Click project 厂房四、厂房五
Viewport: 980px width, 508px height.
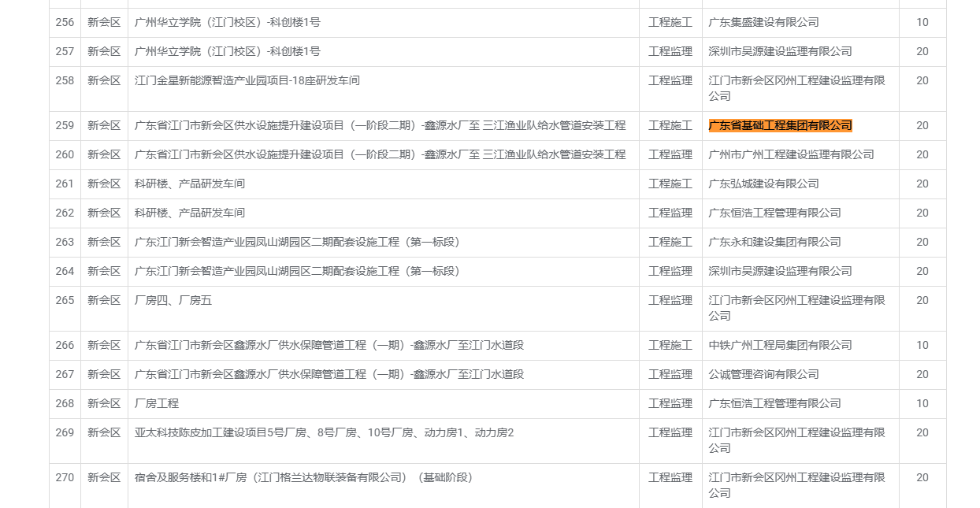[x=173, y=300]
